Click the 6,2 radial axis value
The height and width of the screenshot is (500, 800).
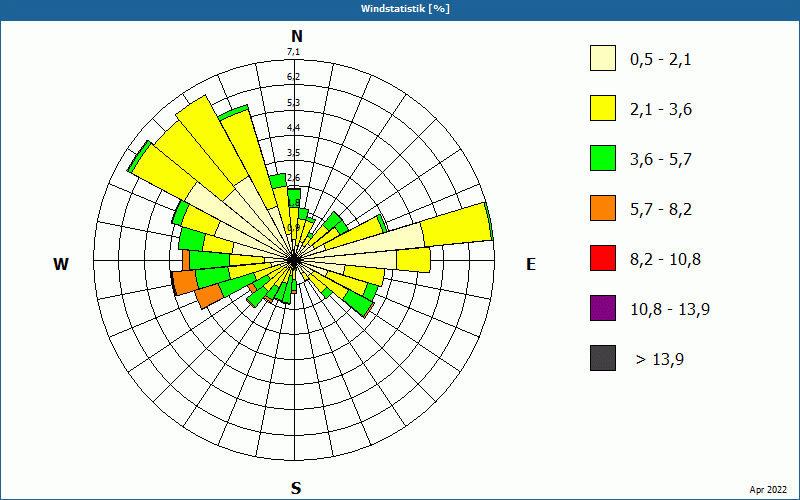[293, 77]
